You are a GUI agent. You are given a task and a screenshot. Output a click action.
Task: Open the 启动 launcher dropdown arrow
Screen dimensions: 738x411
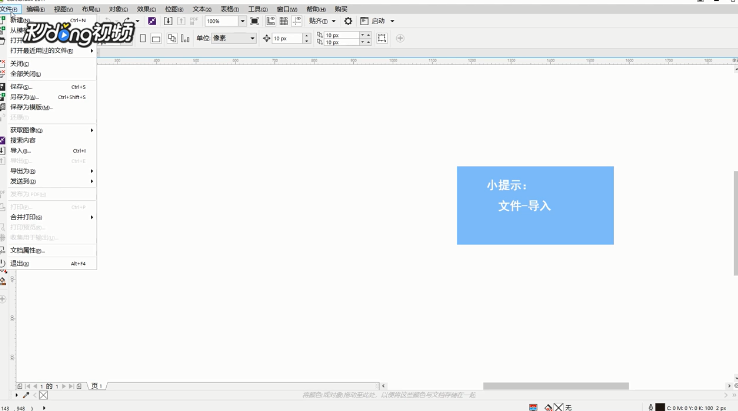(392, 21)
